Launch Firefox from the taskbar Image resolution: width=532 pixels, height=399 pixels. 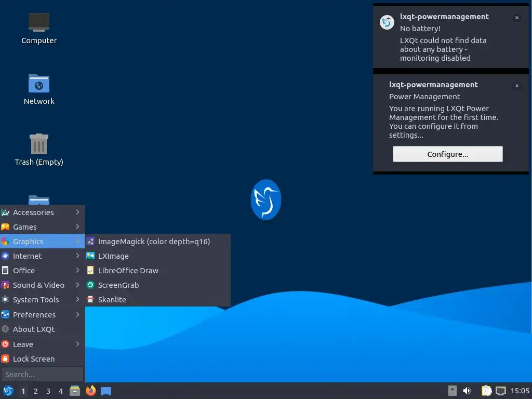90,391
